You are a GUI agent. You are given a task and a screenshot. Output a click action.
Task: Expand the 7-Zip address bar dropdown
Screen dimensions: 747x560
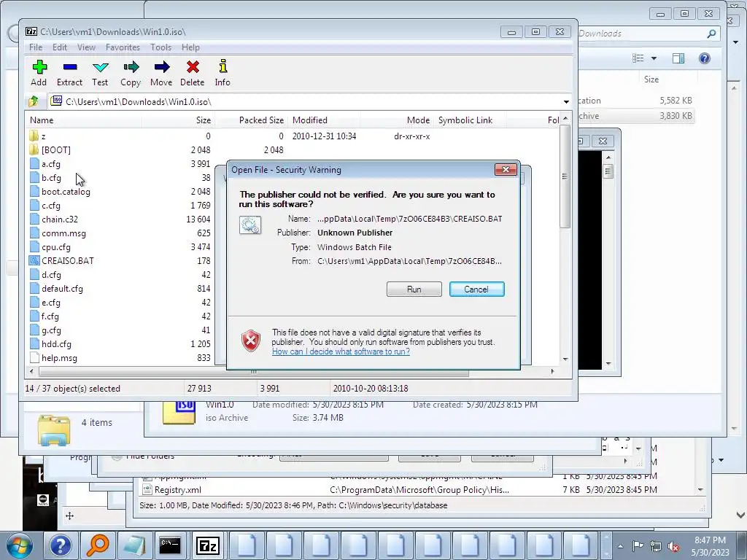566,102
